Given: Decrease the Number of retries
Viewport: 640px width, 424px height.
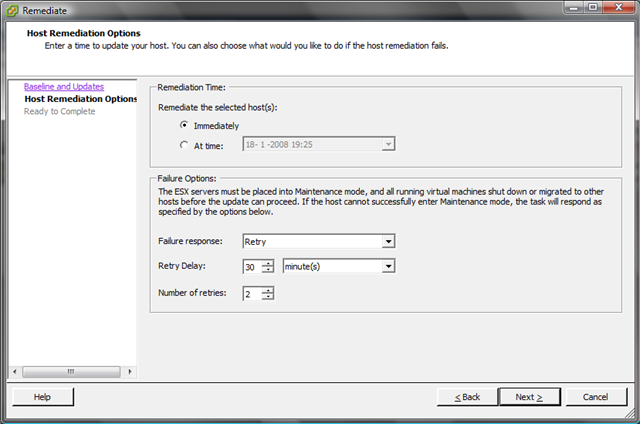Looking at the screenshot, I should 268,297.
